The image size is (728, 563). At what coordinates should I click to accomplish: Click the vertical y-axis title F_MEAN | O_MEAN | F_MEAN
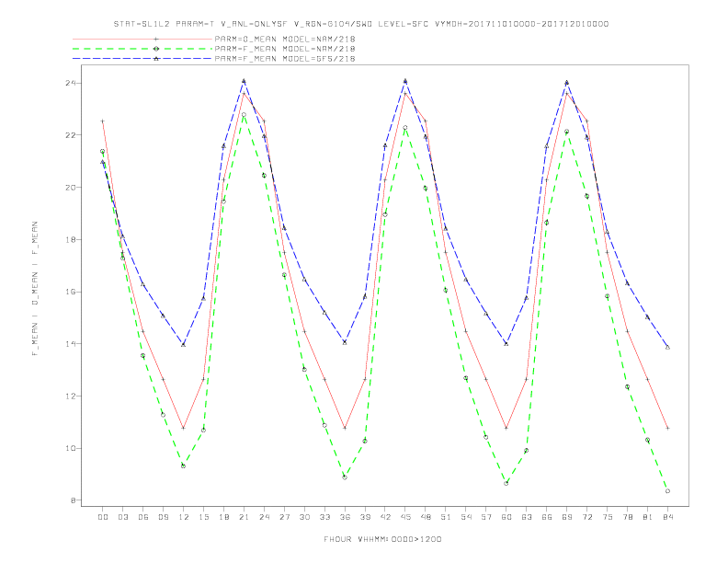coord(35,289)
